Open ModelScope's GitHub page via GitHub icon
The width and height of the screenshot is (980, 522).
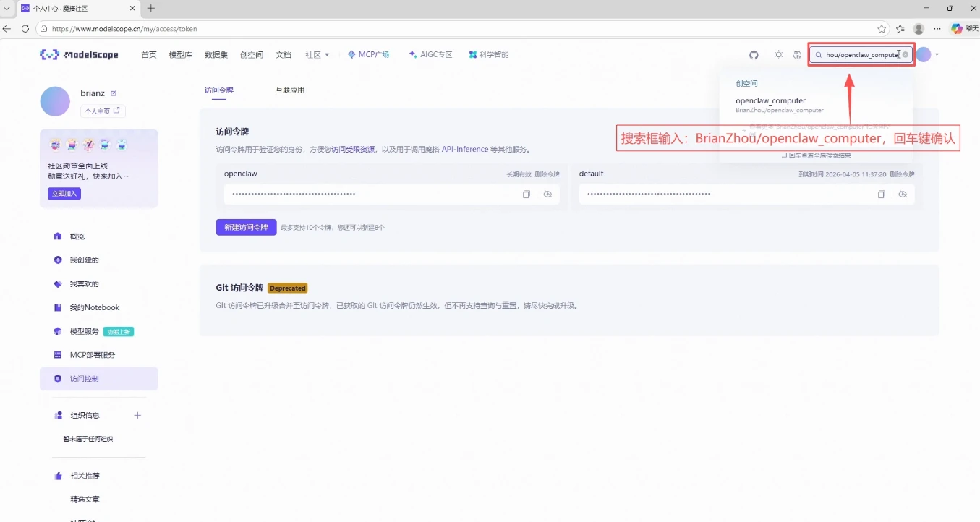(x=754, y=54)
